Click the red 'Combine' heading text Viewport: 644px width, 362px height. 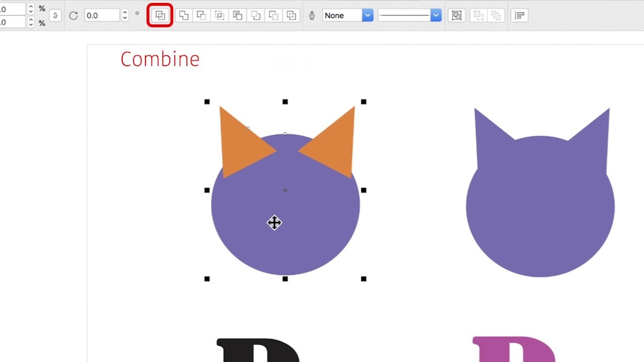(160, 59)
